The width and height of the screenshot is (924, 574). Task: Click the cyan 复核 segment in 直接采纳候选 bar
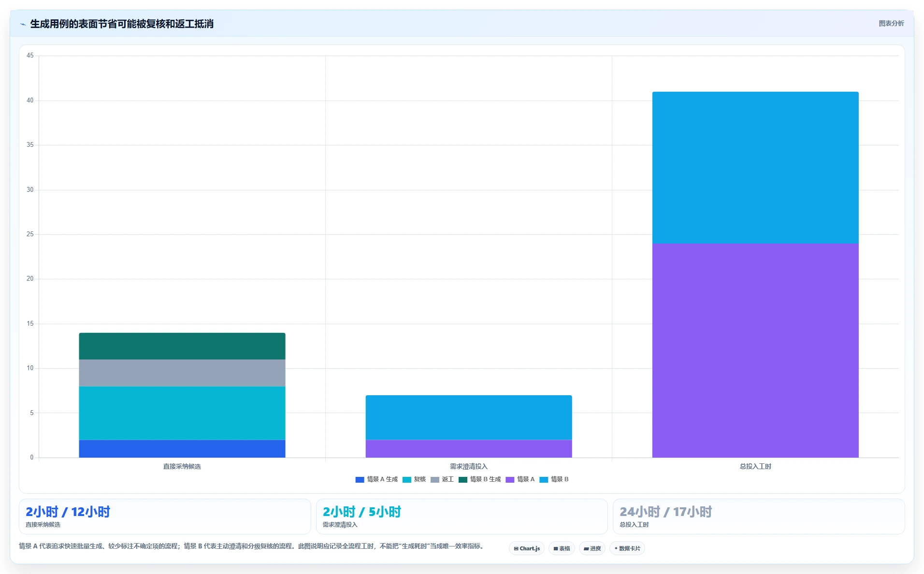(182, 413)
